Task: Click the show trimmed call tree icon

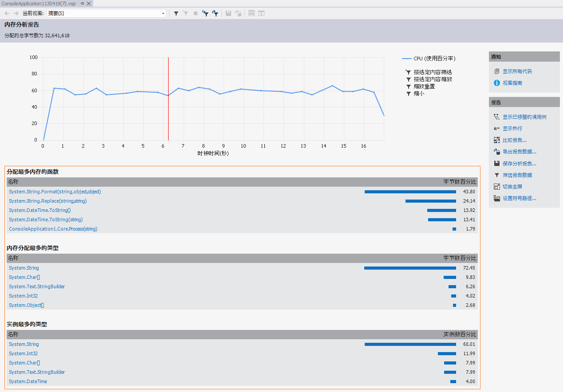Action: [497, 117]
